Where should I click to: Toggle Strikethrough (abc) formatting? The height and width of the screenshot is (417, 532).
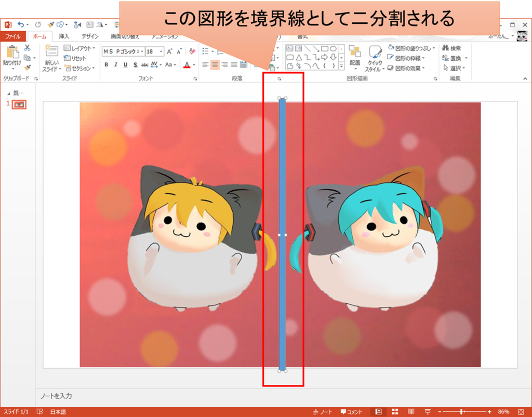click(144, 64)
